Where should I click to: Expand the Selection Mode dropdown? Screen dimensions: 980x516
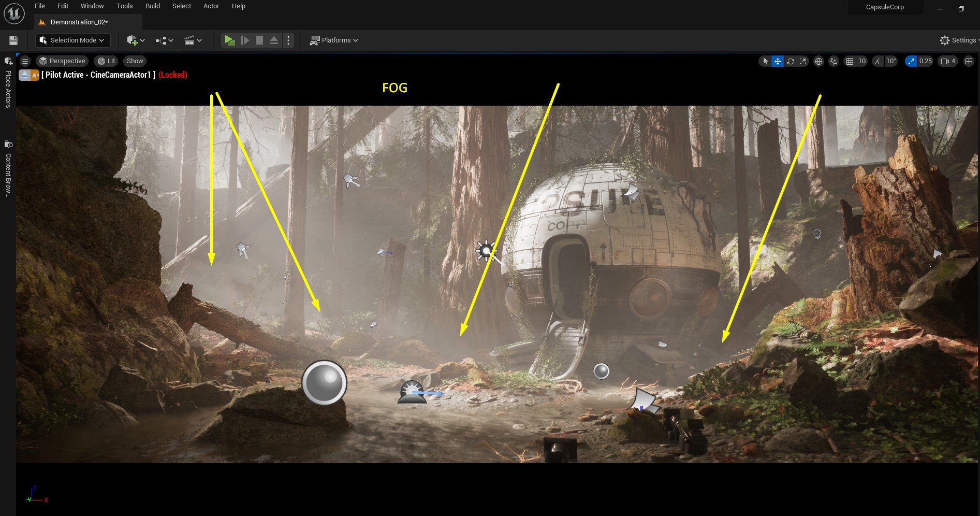72,40
